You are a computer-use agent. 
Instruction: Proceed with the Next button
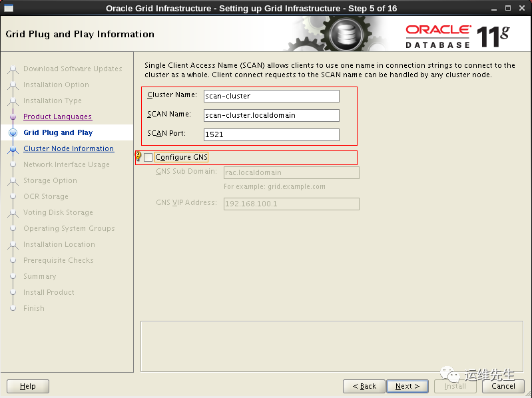click(x=407, y=386)
